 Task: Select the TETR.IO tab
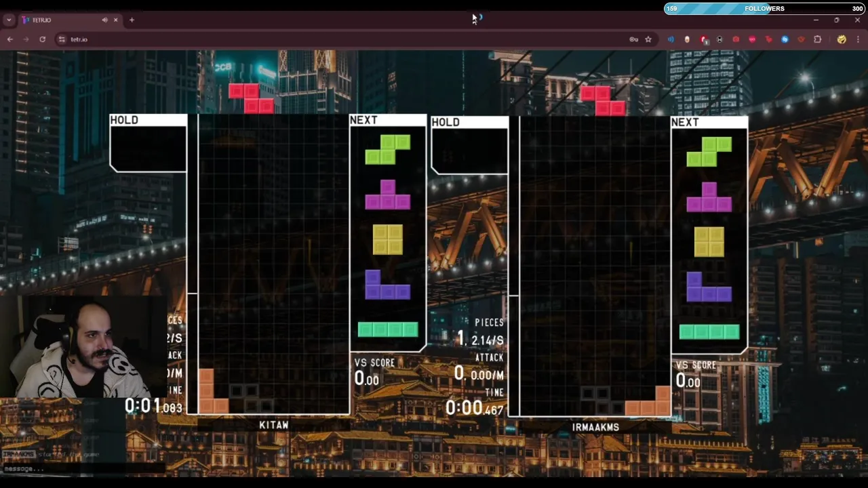coord(69,20)
